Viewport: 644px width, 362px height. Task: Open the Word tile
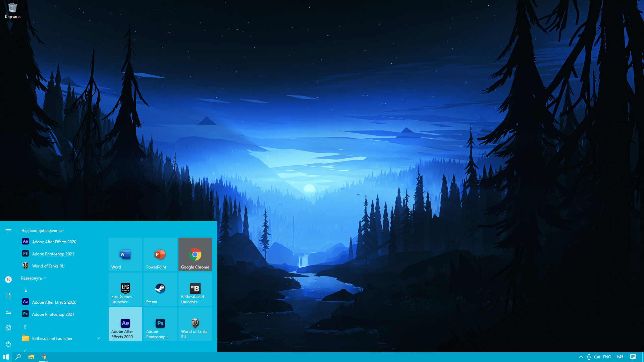point(125,254)
